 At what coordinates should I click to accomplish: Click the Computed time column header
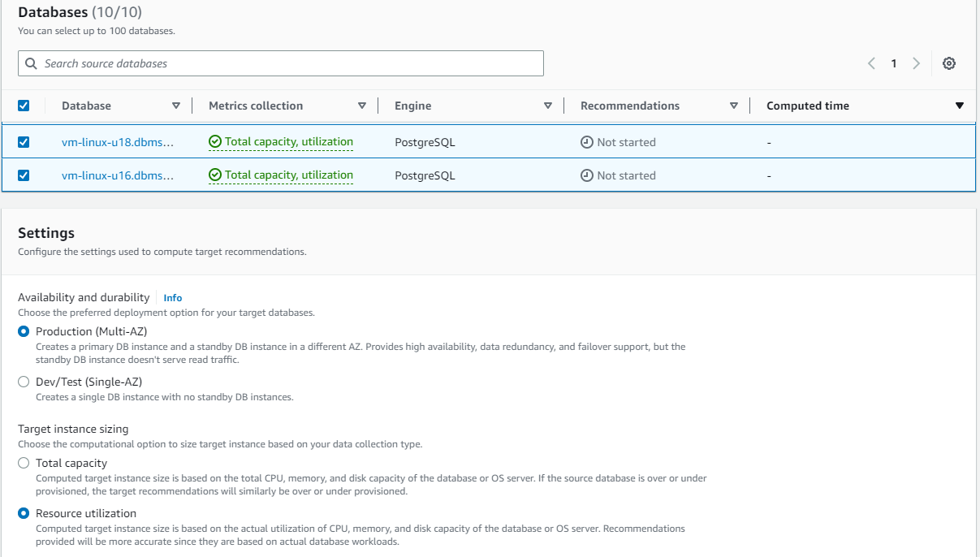click(808, 106)
